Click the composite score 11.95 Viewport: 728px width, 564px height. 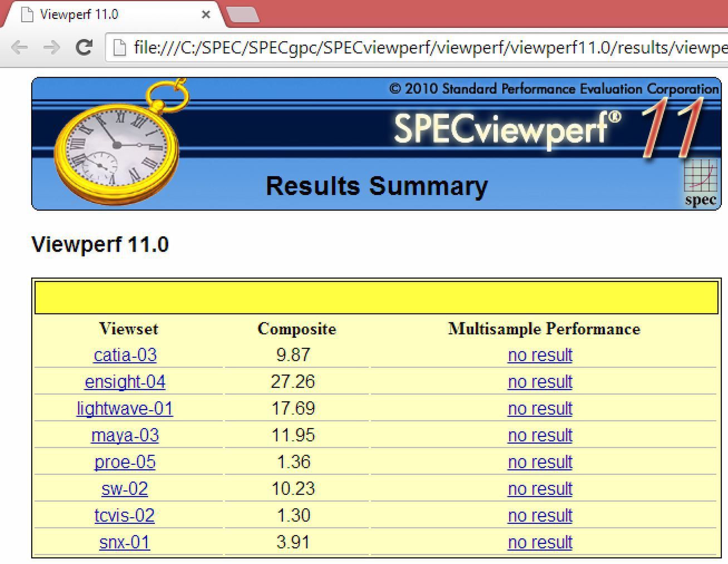pyautogui.click(x=294, y=435)
